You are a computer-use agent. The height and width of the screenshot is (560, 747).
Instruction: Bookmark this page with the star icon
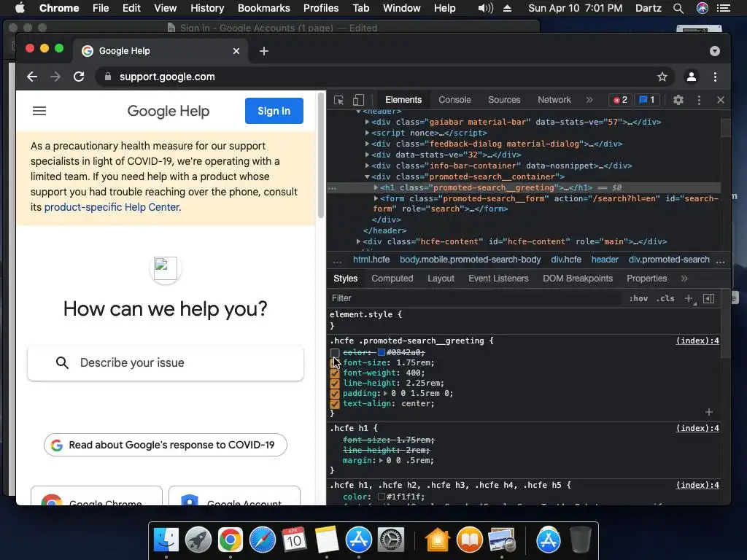pyautogui.click(x=662, y=77)
